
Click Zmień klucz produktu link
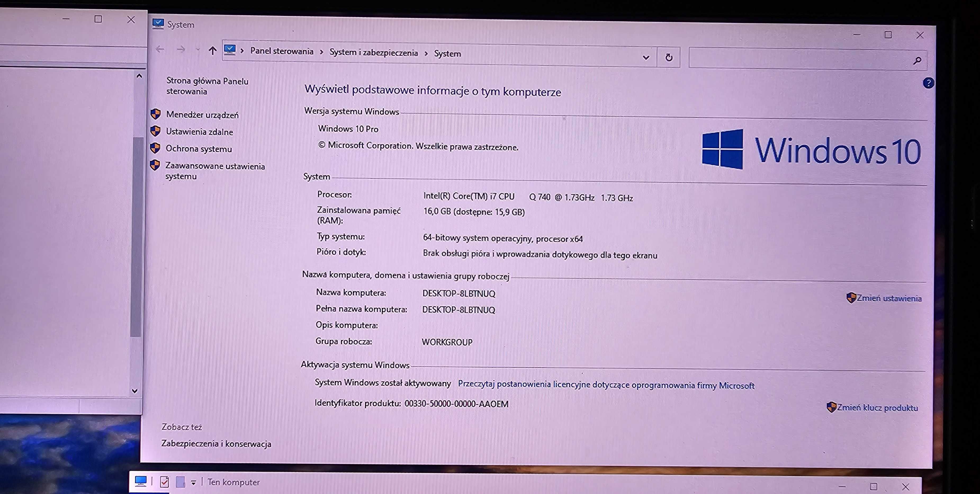(877, 408)
